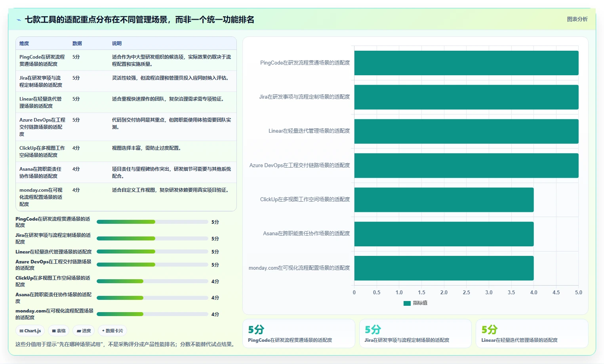Click the Azure DevOps progress bar
The width and height of the screenshot is (604, 364).
(x=152, y=265)
